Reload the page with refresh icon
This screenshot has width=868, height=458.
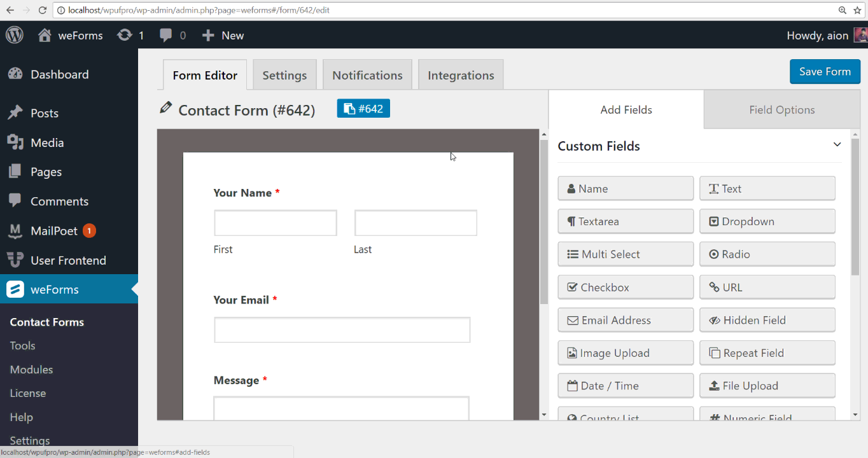point(43,10)
